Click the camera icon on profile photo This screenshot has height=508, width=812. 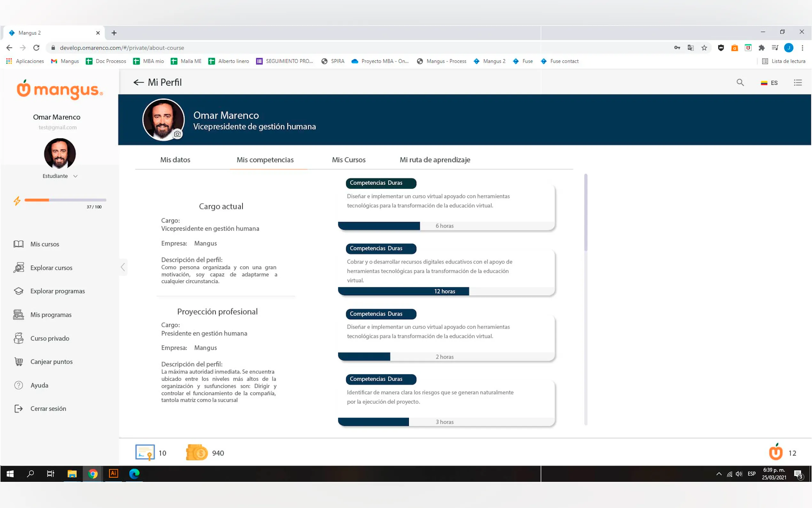pyautogui.click(x=177, y=134)
